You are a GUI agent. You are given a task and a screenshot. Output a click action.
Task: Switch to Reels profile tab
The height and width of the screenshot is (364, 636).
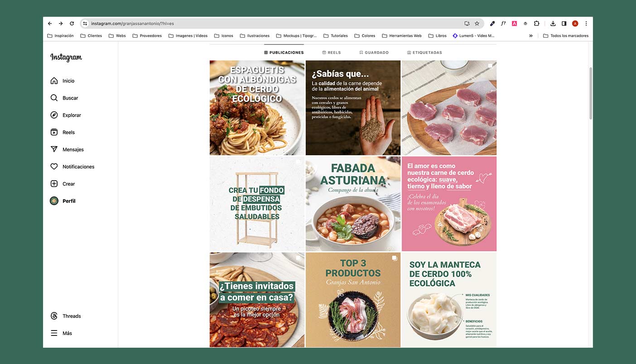pos(332,53)
